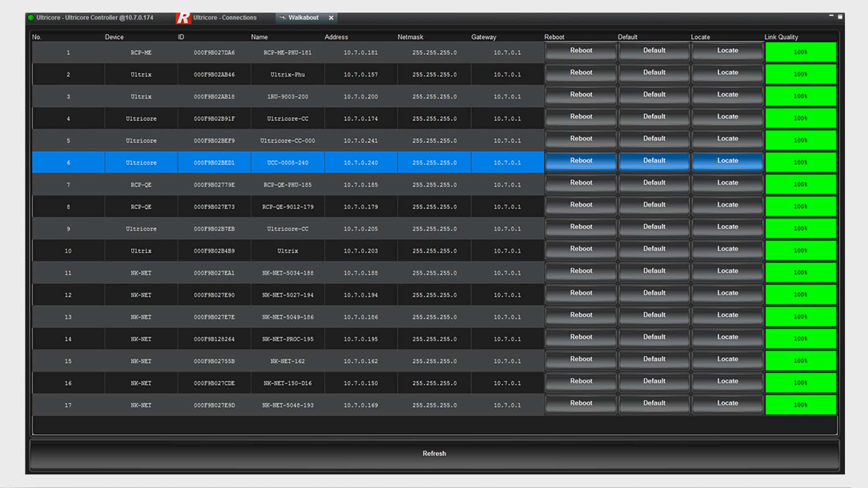Reboot Ultricore-CC at 10.7.0.174

pyautogui.click(x=581, y=117)
